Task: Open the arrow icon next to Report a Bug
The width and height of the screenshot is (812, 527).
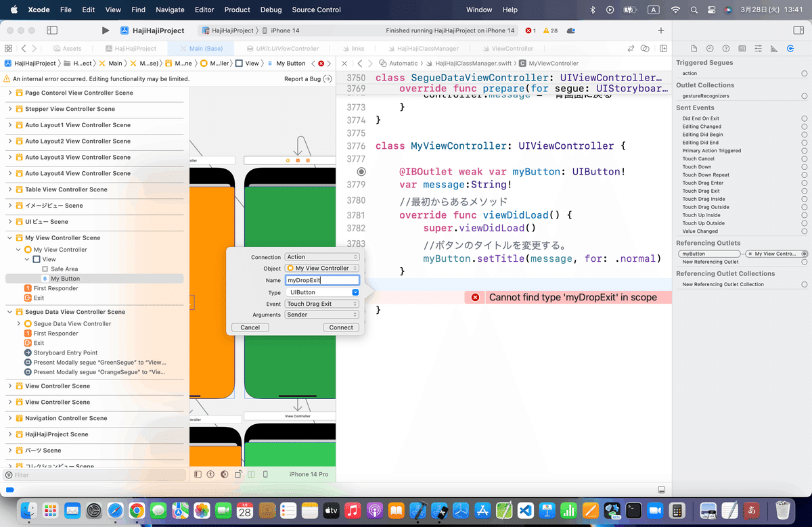Action: tap(328, 78)
